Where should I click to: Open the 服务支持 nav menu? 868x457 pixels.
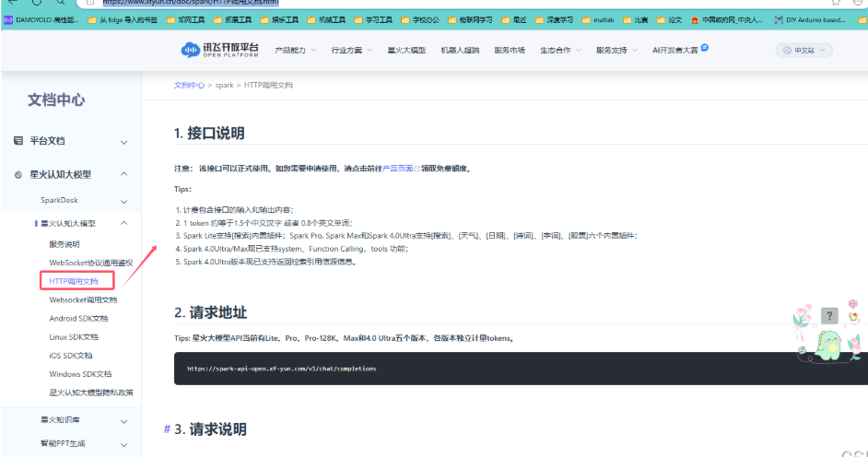[x=616, y=51]
